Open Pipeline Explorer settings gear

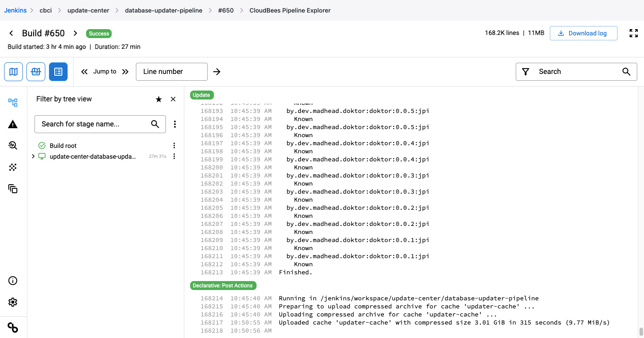pyautogui.click(x=13, y=302)
